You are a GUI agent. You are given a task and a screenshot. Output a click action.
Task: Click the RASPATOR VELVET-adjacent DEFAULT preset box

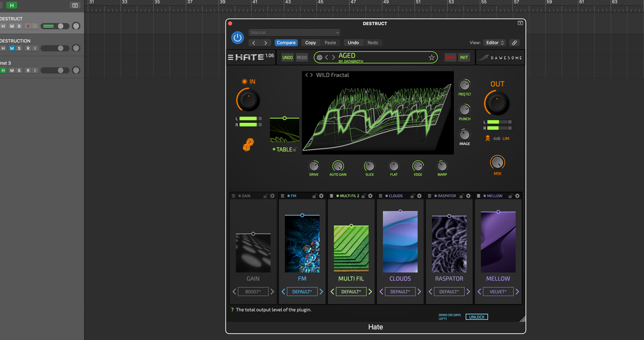(449, 292)
